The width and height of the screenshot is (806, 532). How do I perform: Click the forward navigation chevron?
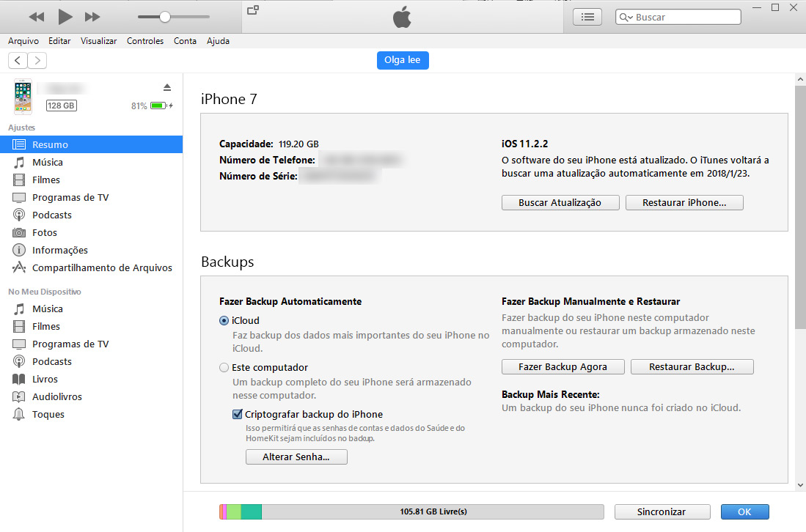[36, 60]
